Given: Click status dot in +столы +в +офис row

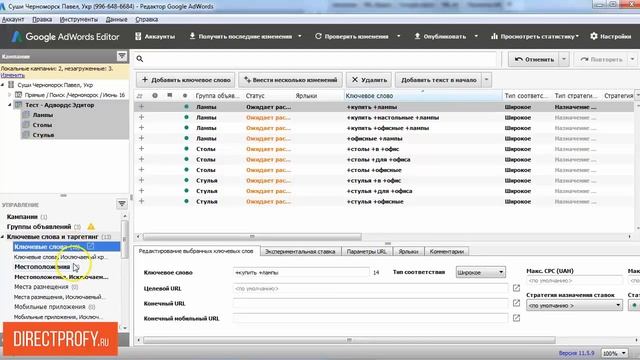Looking at the screenshot, I should [x=186, y=149].
